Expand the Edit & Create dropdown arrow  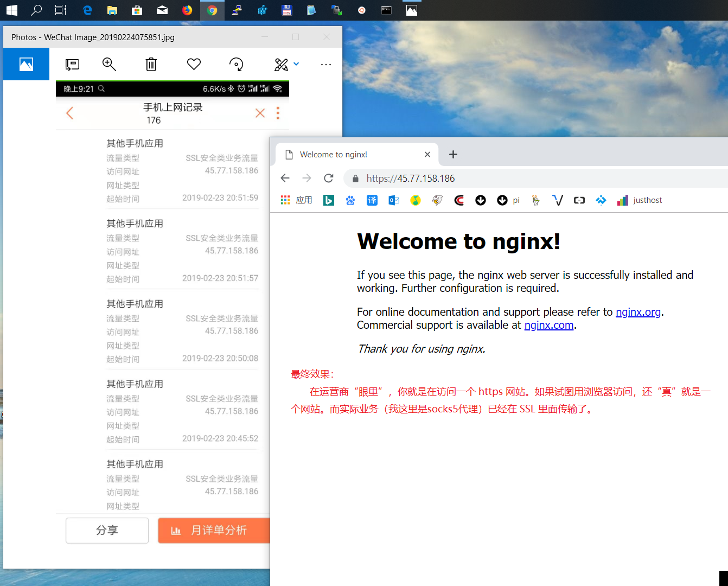[296, 64]
